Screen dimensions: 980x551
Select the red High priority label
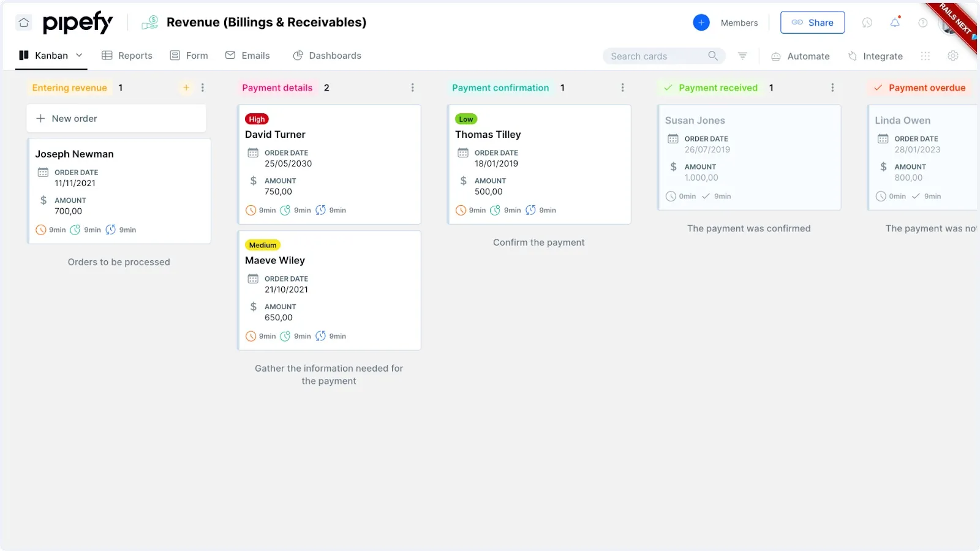click(x=257, y=119)
